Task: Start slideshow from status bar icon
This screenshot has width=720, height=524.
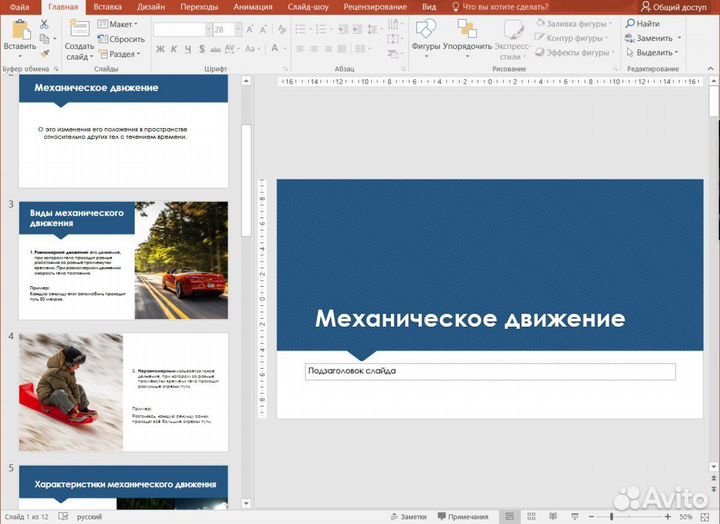Action: coord(574,517)
